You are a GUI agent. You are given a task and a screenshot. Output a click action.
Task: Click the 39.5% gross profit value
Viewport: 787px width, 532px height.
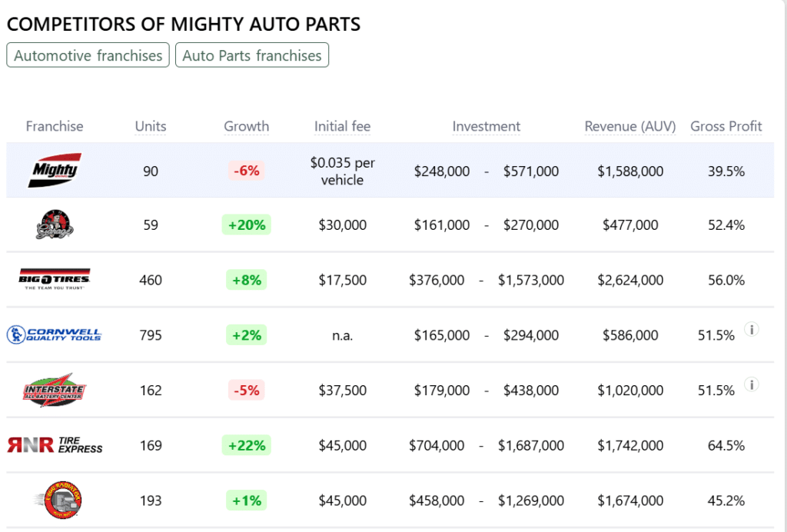(726, 171)
